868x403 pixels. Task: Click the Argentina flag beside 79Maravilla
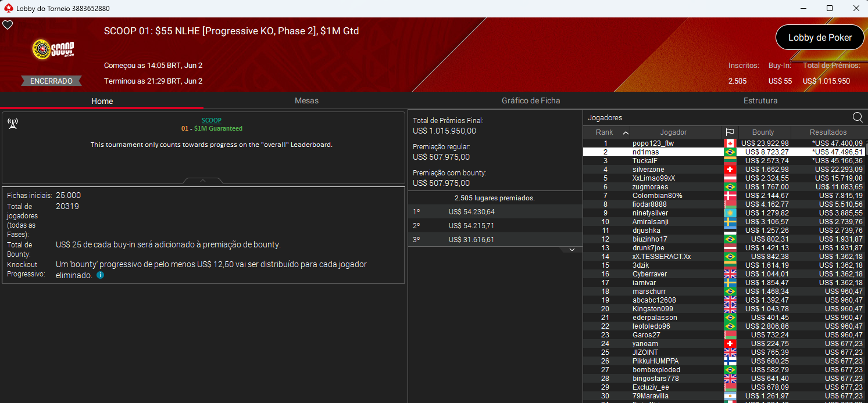pos(730,396)
